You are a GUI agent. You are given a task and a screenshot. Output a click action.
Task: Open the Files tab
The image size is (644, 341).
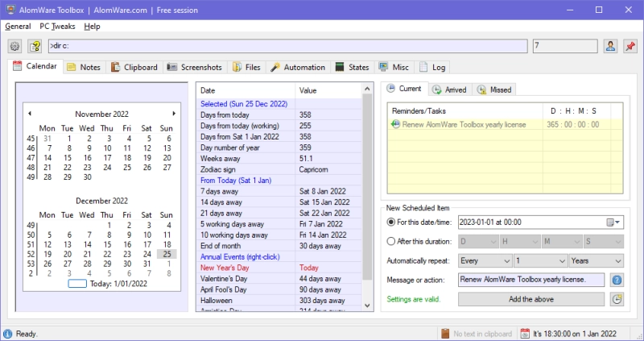[x=247, y=68]
